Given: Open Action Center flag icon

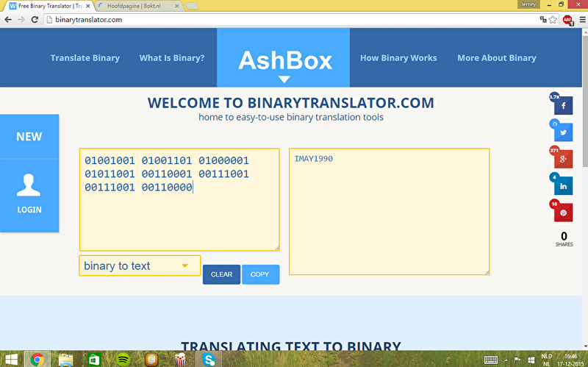Looking at the screenshot, I should (517, 360).
